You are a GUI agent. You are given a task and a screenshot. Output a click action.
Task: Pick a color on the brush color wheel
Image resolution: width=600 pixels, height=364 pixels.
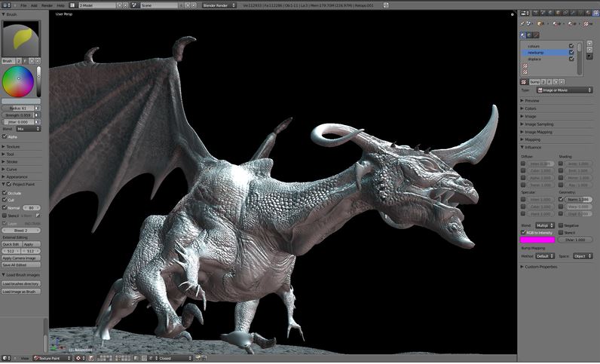[18, 81]
